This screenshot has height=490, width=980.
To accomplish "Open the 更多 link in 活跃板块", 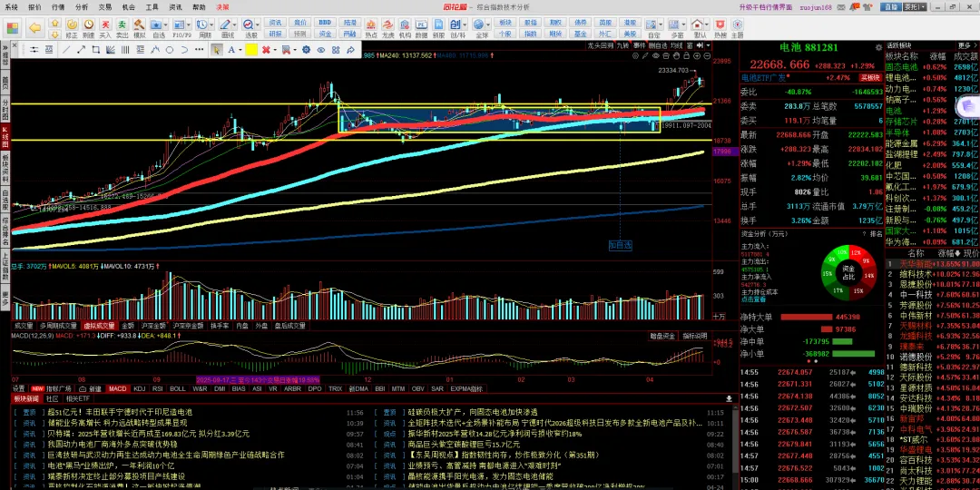I will coord(967,45).
